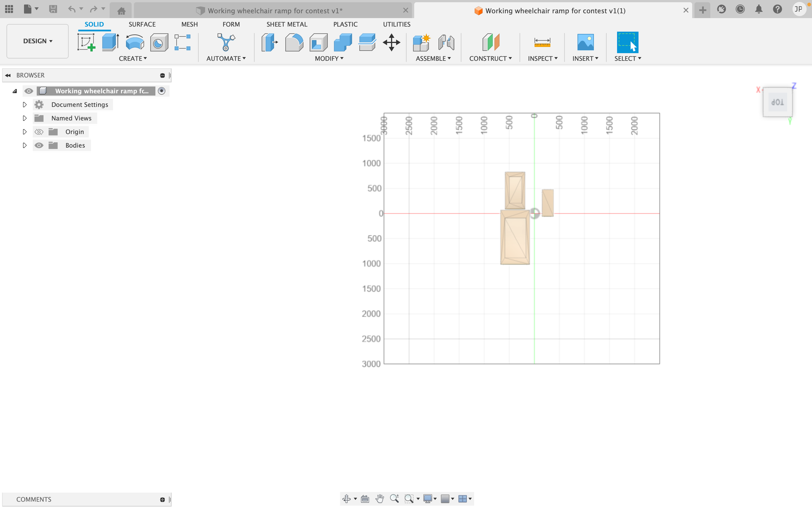This screenshot has height=509, width=812.
Task: Select the Create Sketch tool
Action: click(x=86, y=42)
